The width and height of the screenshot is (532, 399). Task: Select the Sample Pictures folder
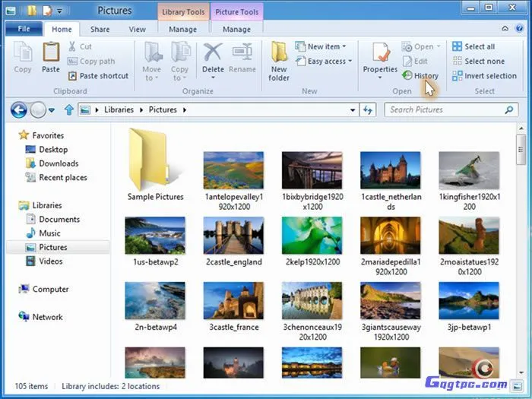click(155, 164)
